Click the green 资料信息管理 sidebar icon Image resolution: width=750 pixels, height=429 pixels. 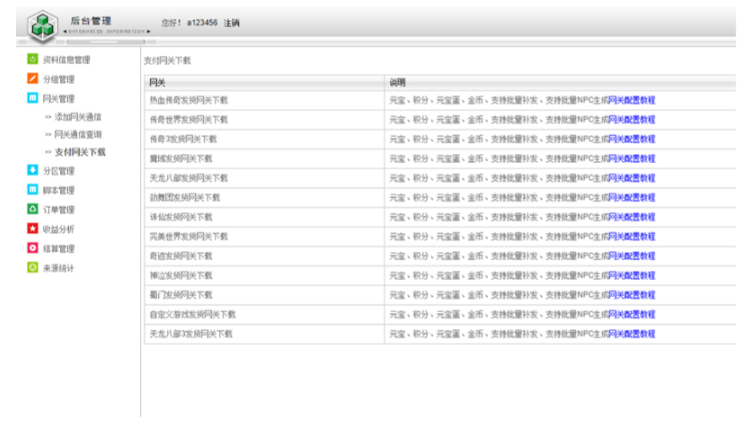click(33, 60)
